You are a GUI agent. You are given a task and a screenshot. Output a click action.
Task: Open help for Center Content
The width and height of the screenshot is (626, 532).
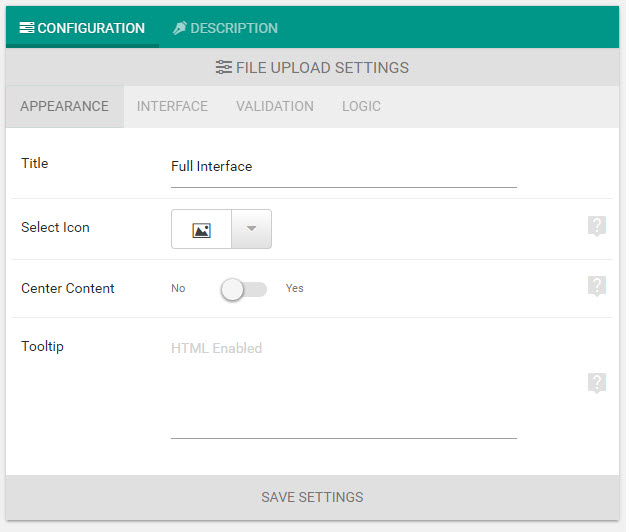click(x=597, y=286)
